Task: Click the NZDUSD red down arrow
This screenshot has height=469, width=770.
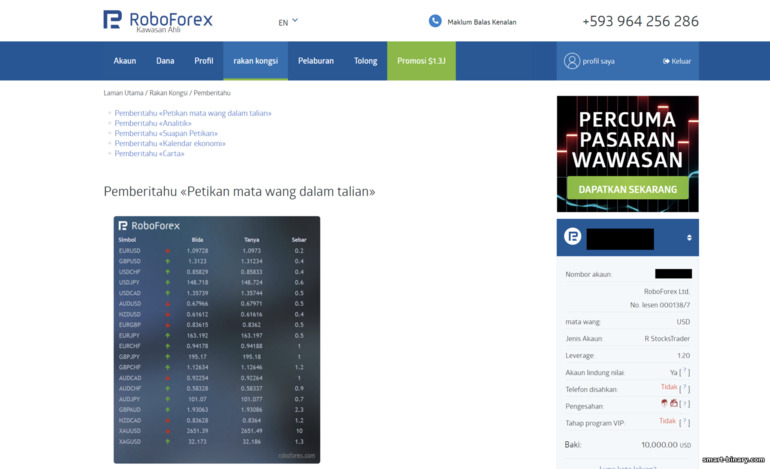Action: (167, 314)
